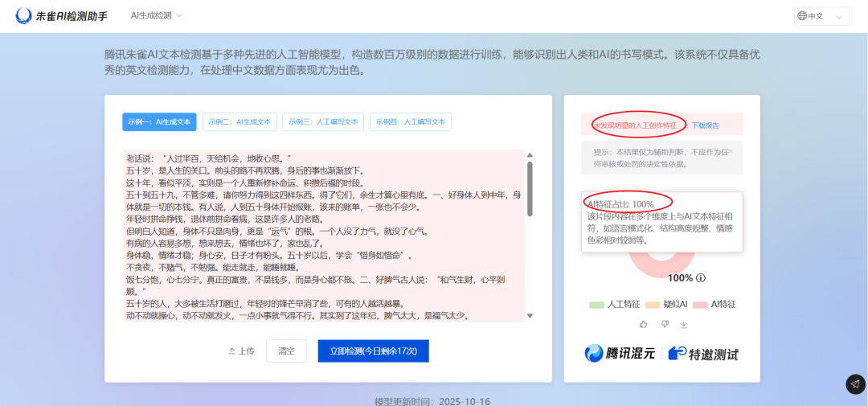Open the AI生成检测 dropdown menu
Screen dimensions: 868x406
pos(156,15)
